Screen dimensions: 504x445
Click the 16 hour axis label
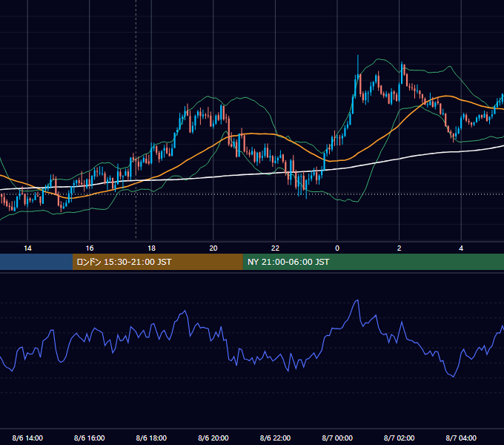point(90,248)
